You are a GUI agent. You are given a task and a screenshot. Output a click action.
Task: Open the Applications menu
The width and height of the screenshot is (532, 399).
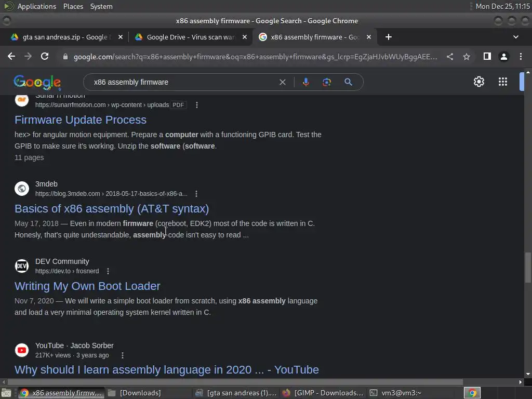click(x=37, y=6)
